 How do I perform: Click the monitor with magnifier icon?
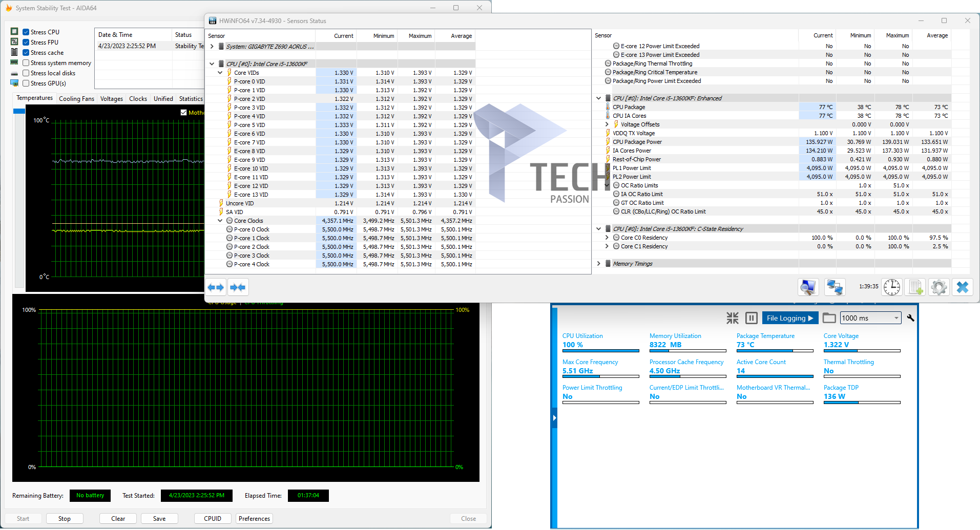[x=808, y=287]
